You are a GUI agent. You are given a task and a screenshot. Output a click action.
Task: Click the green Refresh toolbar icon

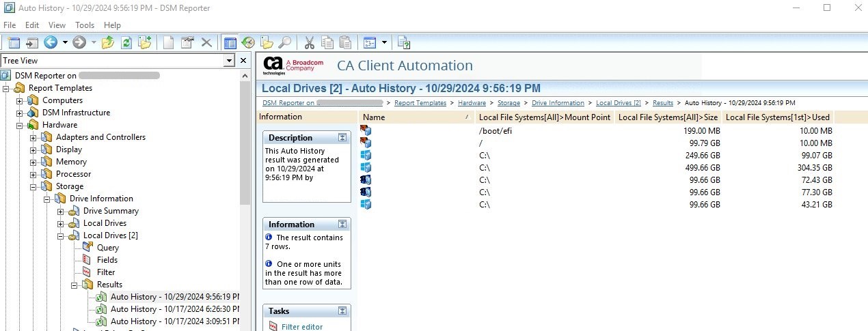point(126,42)
